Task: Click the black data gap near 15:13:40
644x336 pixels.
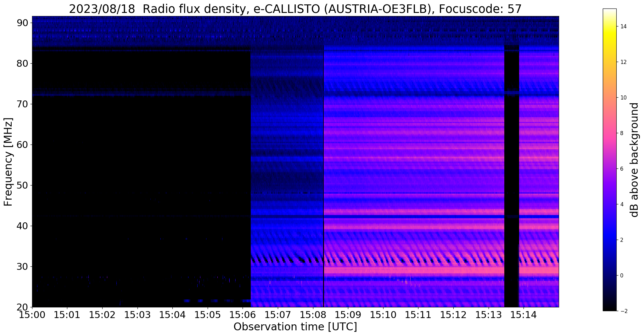Action: (512, 176)
